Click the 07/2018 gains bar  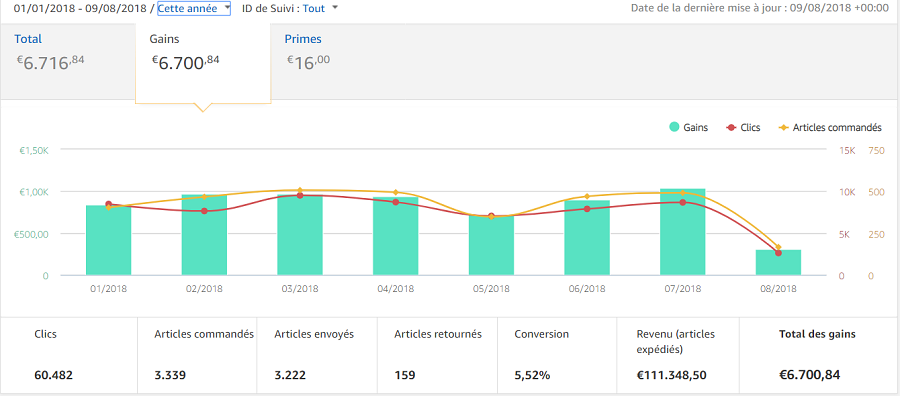(x=682, y=232)
